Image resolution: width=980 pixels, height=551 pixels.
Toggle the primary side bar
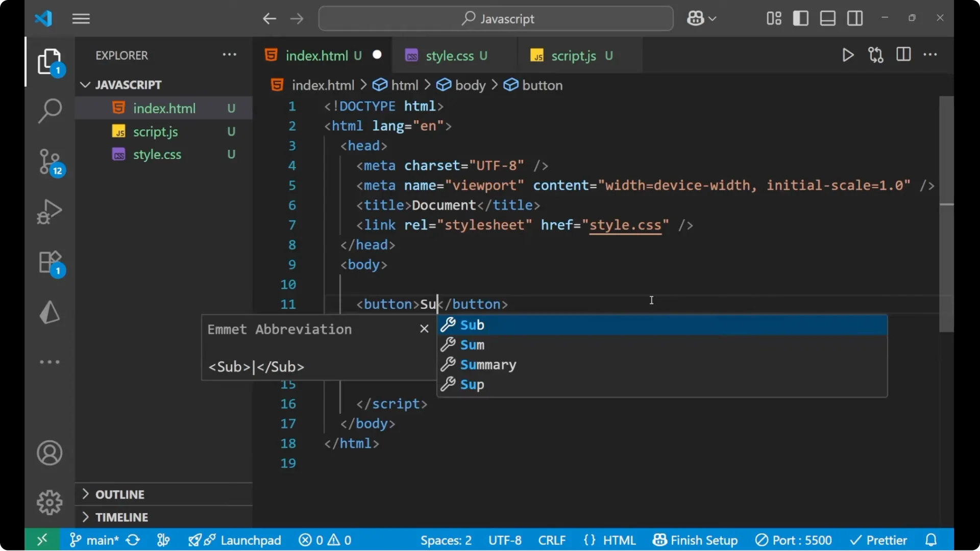click(800, 18)
